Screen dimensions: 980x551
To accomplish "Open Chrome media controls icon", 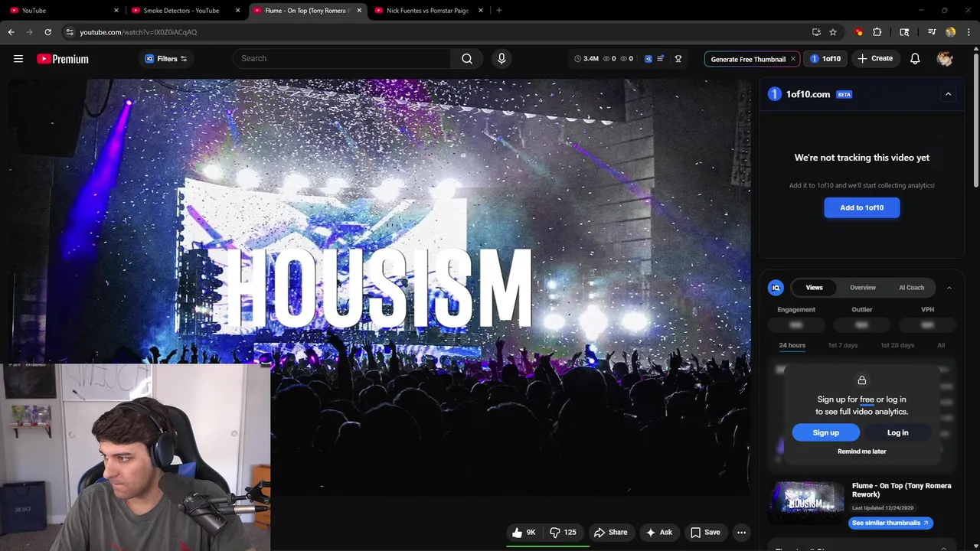I will click(932, 32).
